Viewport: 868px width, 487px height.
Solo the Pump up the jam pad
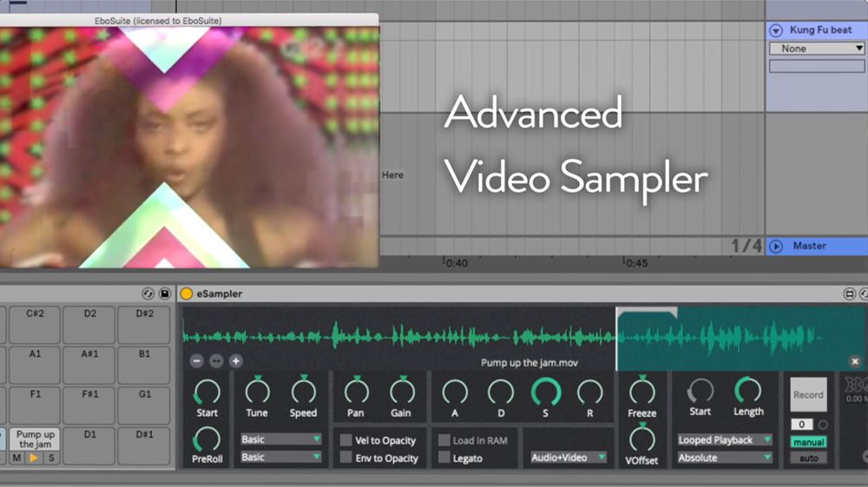click(51, 457)
